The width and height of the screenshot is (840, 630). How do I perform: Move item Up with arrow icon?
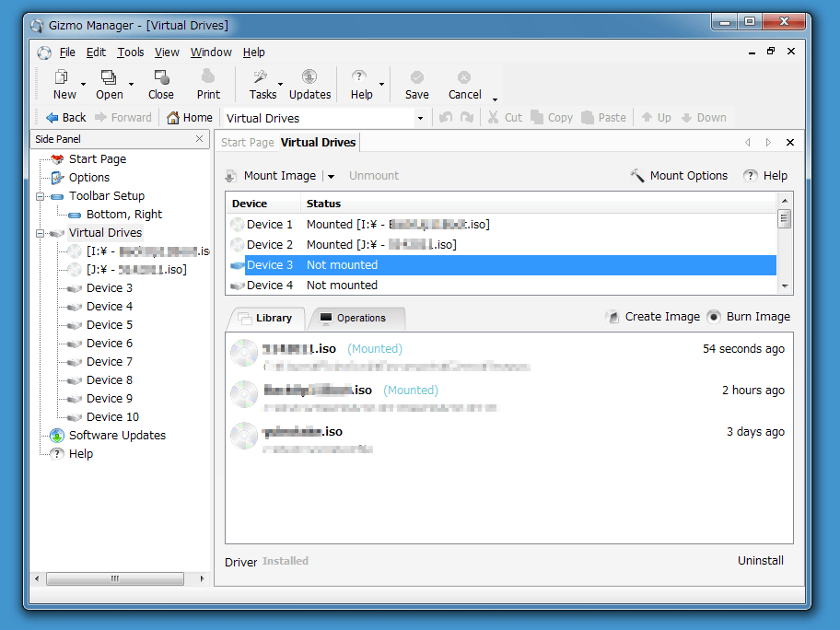(x=647, y=117)
